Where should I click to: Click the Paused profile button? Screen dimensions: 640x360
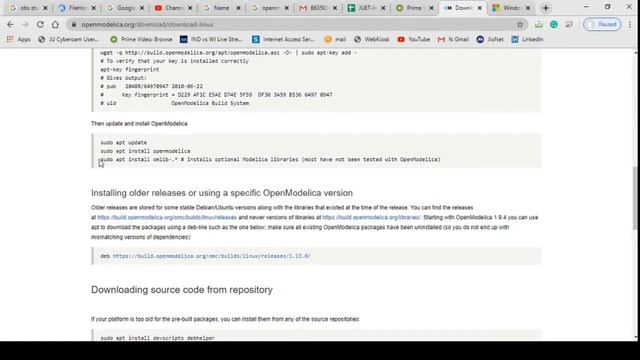pos(602,24)
